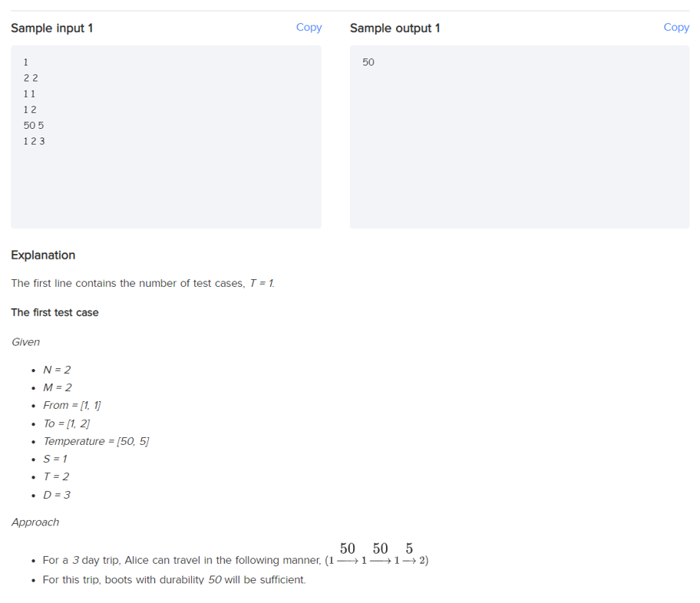Click the 50 value in sample output
The image size is (700, 603).
(368, 62)
